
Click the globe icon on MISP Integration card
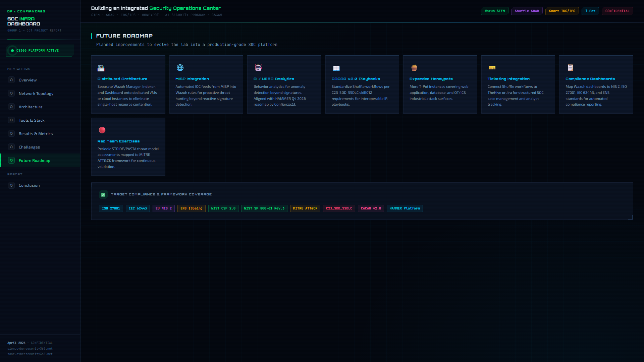tap(180, 68)
